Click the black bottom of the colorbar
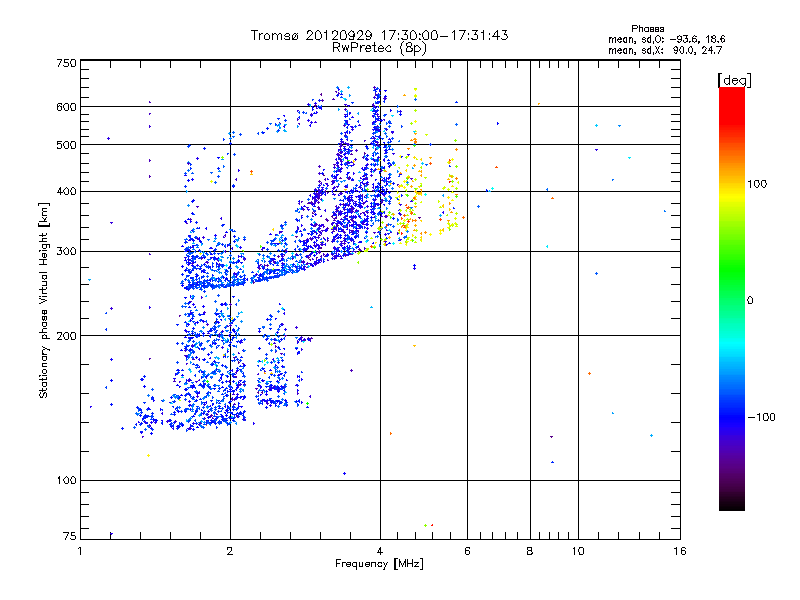Viewport: 800px width, 600px height. coord(732,503)
